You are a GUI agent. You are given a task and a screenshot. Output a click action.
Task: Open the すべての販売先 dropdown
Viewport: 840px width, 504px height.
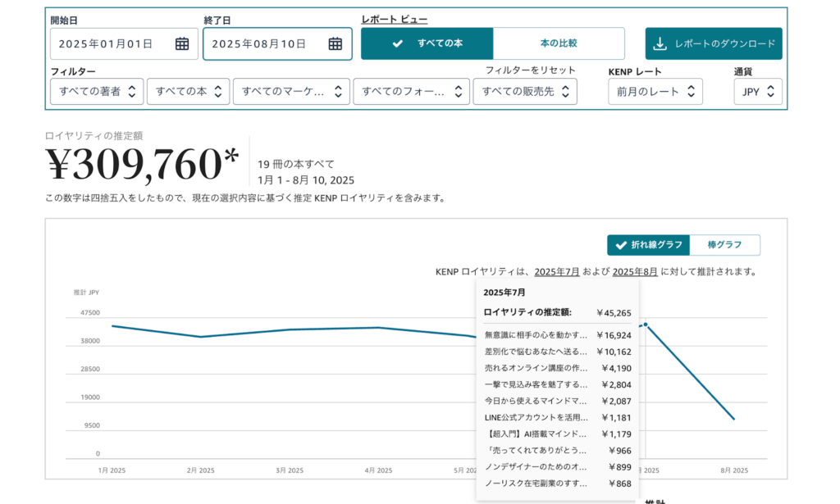[525, 92]
